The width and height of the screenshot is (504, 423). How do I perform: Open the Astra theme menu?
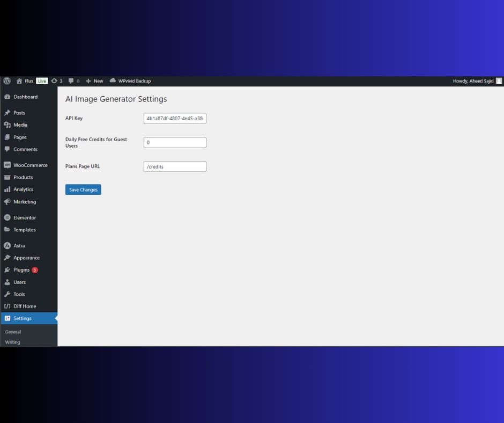click(x=19, y=246)
